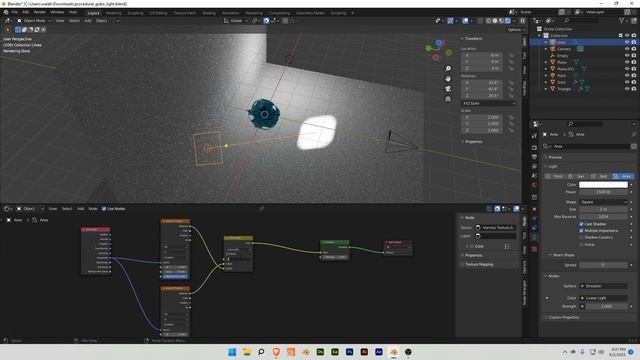Open the Object Mode dropdown
Screen dimensions: 640x360
tap(34, 21)
